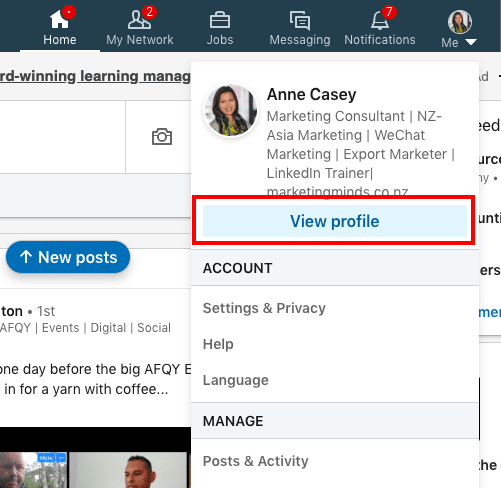
Task: Click the Anne Casey name heading
Action: (x=311, y=94)
